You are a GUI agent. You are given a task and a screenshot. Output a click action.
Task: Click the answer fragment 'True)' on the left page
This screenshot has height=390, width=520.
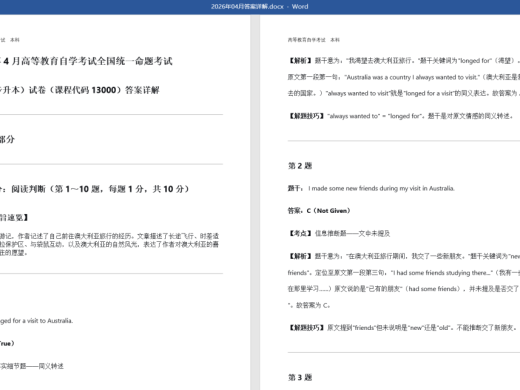coord(7,343)
